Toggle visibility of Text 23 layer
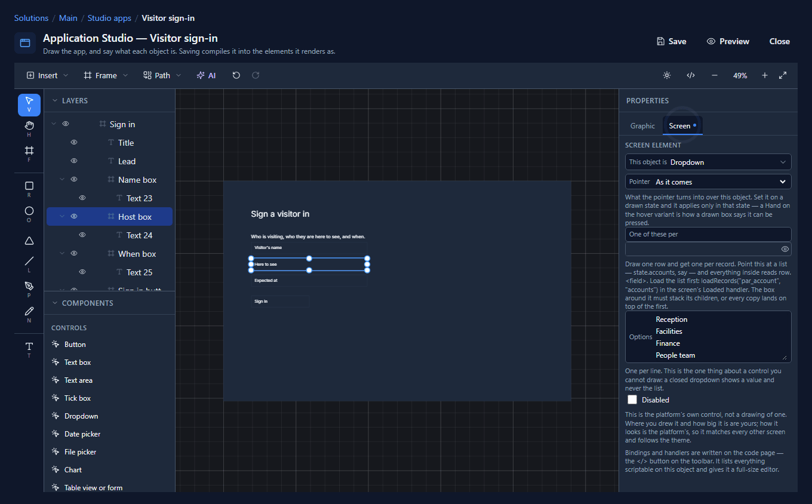This screenshot has width=812, height=504. (x=82, y=198)
